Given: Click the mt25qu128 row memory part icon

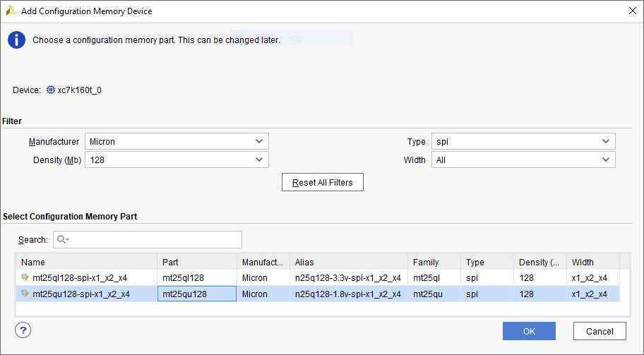Looking at the screenshot, I should pyautogui.click(x=25, y=294).
